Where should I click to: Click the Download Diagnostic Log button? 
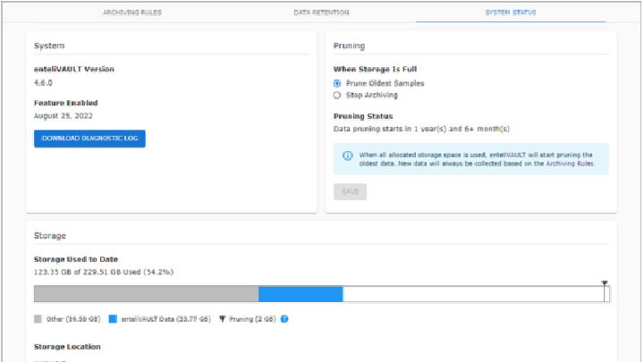[x=89, y=139]
